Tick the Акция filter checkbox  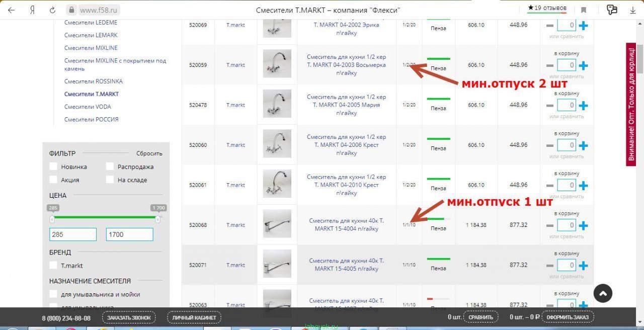coord(53,180)
